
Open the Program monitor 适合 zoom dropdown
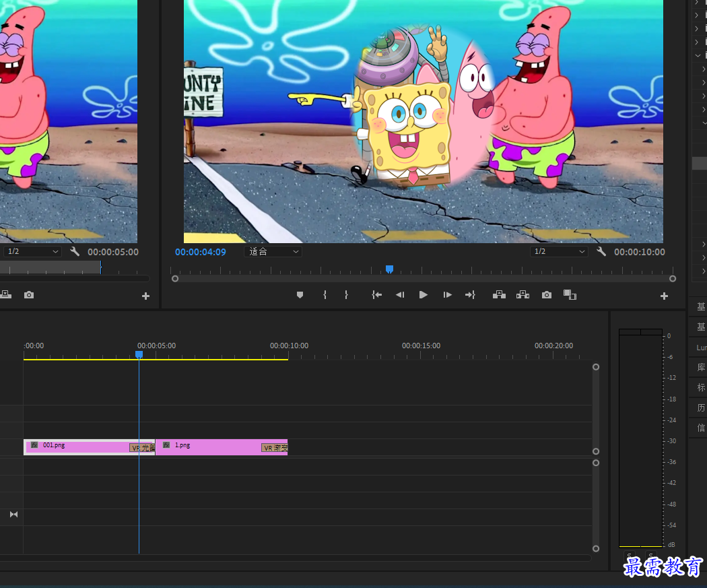(x=273, y=252)
